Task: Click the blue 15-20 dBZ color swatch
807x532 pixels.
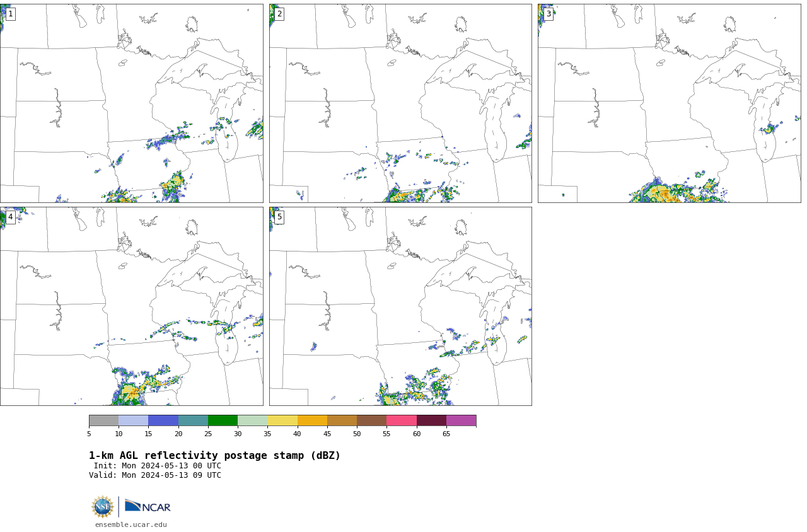Action: (163, 420)
